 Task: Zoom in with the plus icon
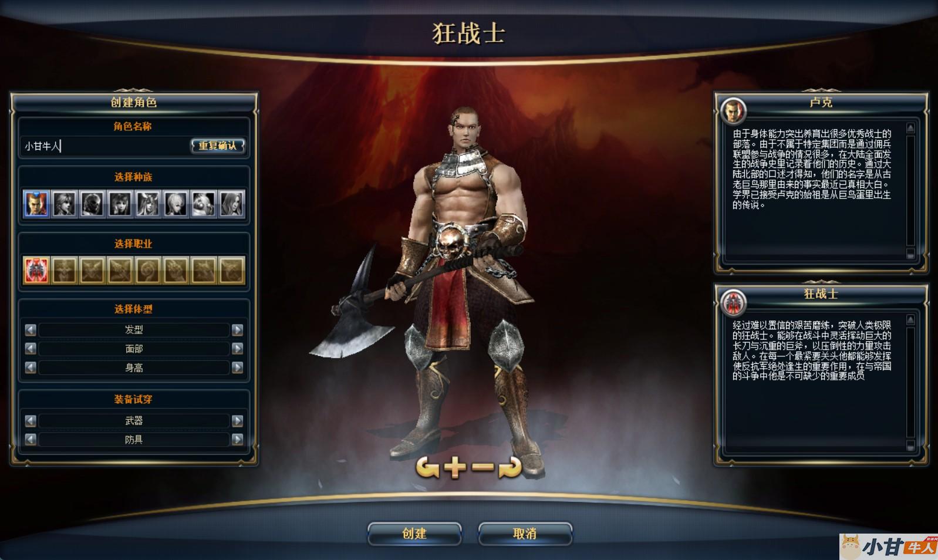[x=456, y=467]
